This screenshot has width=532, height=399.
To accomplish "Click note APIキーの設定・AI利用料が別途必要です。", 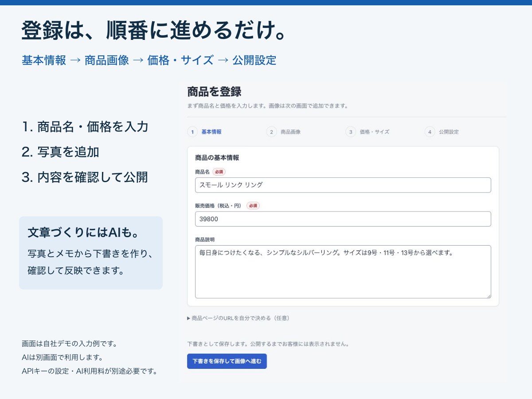I will click(x=90, y=371).
